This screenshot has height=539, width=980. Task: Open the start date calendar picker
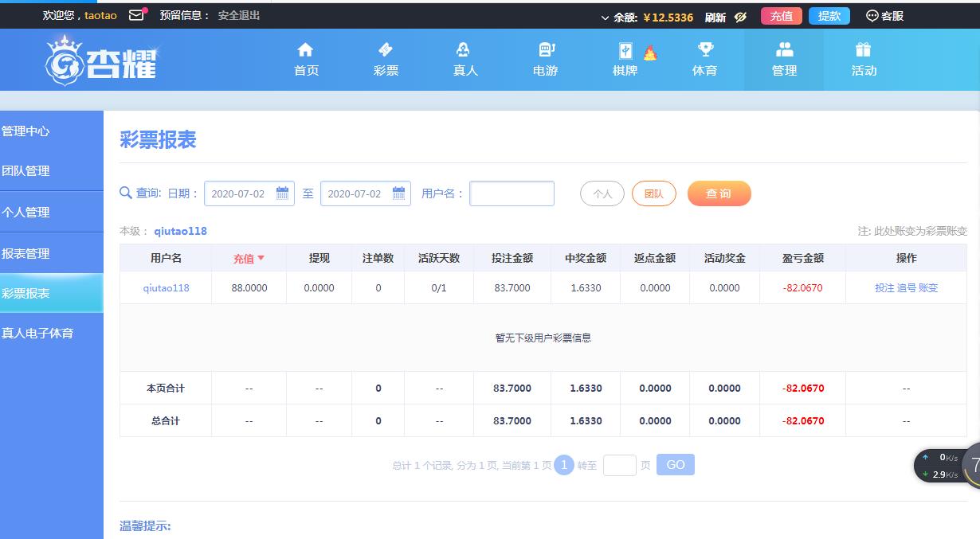[x=282, y=193]
